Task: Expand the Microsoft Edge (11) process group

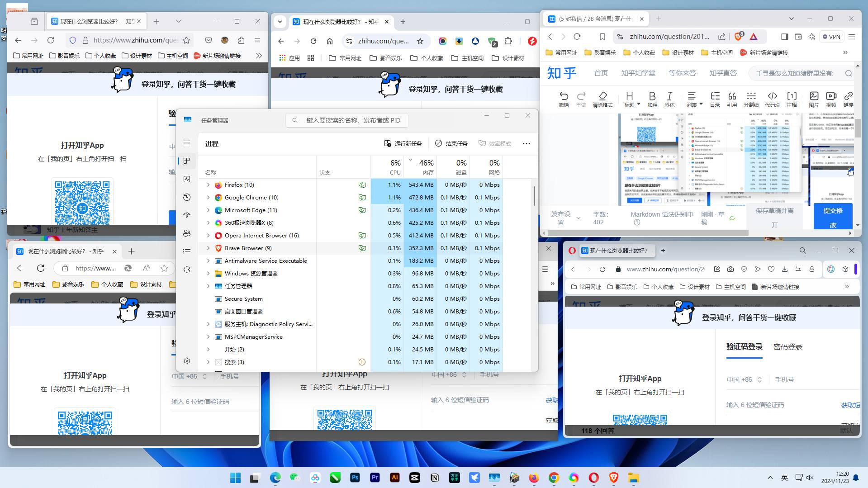Action: click(208, 210)
